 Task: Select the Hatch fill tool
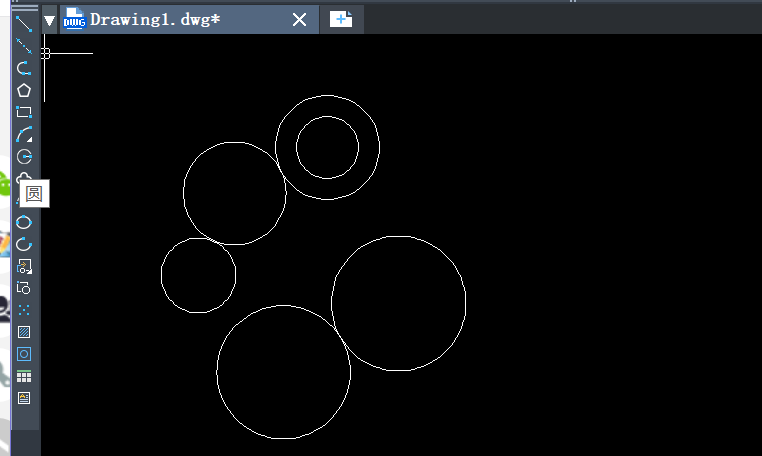(x=24, y=332)
